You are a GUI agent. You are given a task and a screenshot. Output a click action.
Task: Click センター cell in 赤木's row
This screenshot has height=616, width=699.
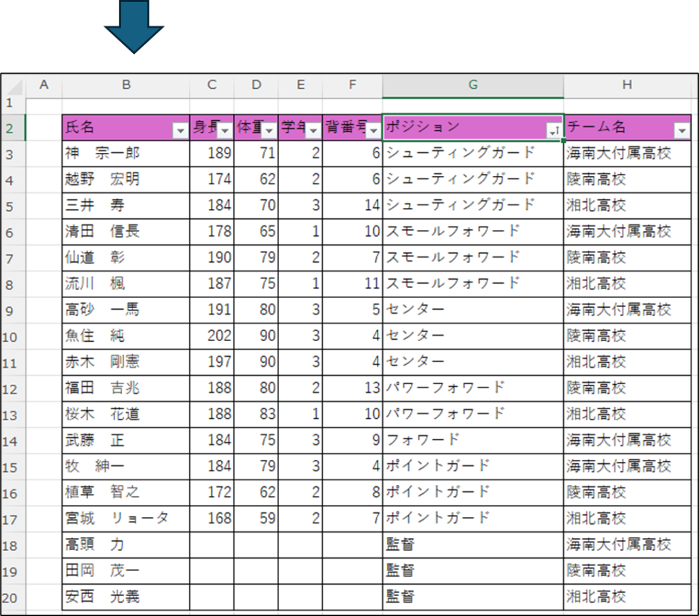[x=473, y=362]
